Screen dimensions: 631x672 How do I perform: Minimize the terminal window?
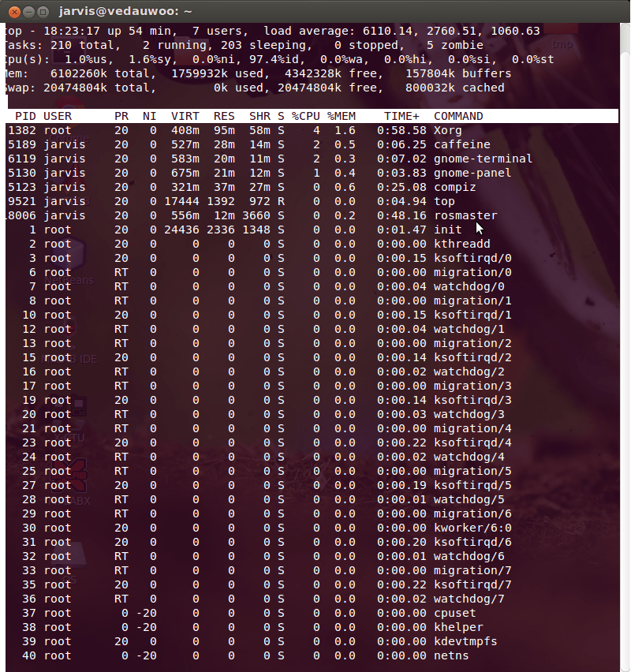29,12
